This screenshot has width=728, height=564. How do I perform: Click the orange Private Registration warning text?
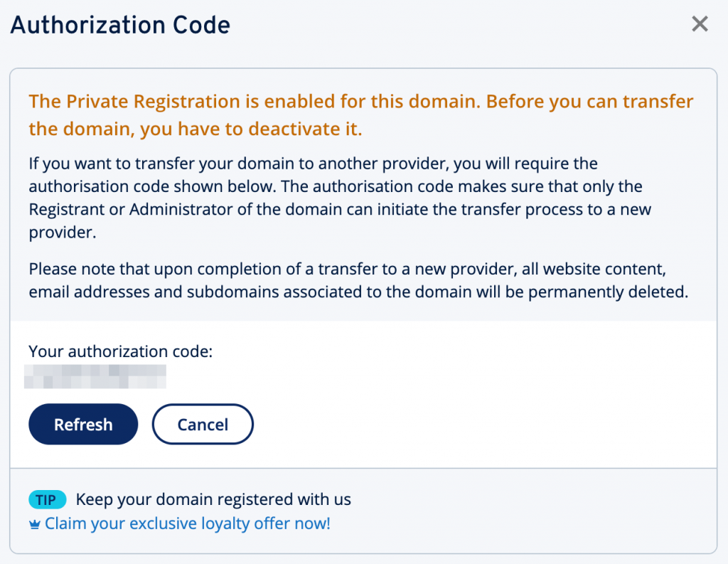tap(360, 115)
